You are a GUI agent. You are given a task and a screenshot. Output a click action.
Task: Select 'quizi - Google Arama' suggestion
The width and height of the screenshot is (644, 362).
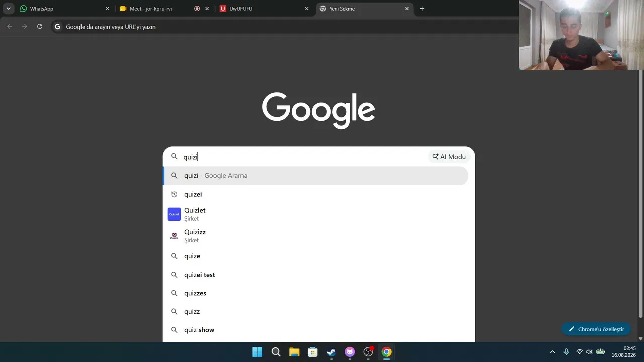coord(316,176)
